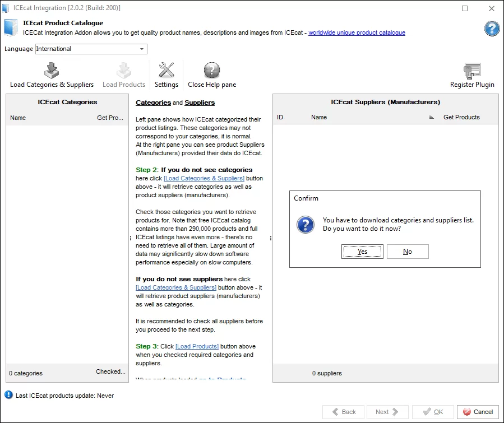Click the Close Help pane icon
Viewport: 504px width, 423px height.
(211, 71)
